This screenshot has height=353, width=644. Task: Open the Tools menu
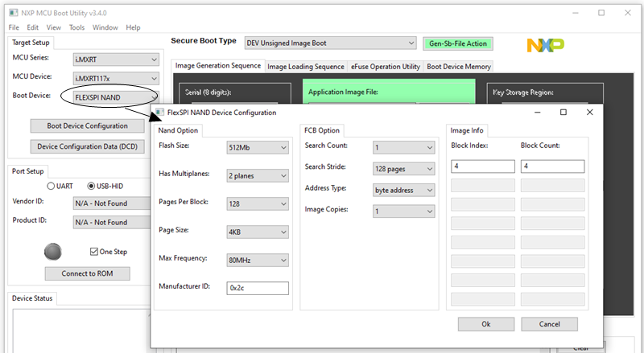tap(77, 27)
